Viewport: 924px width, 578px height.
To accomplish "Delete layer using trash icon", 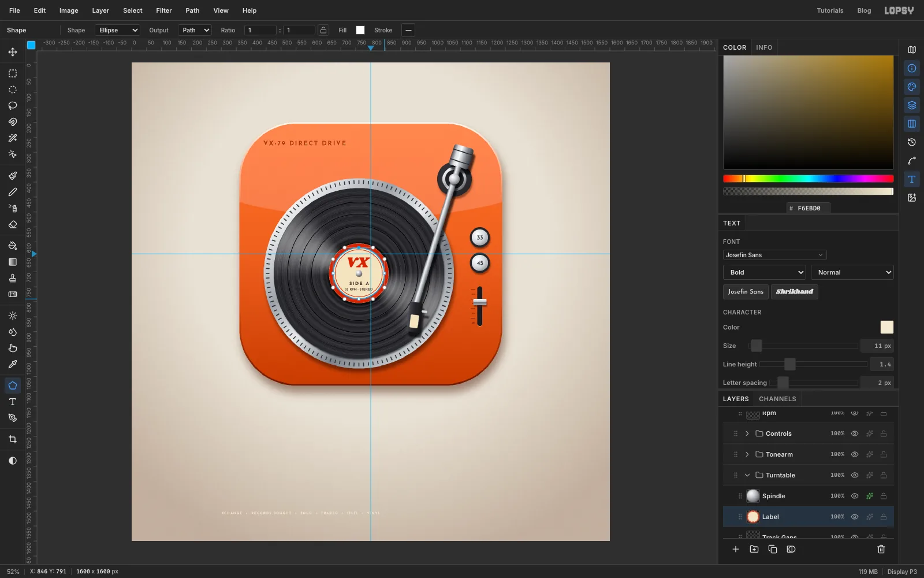I will coord(881,549).
